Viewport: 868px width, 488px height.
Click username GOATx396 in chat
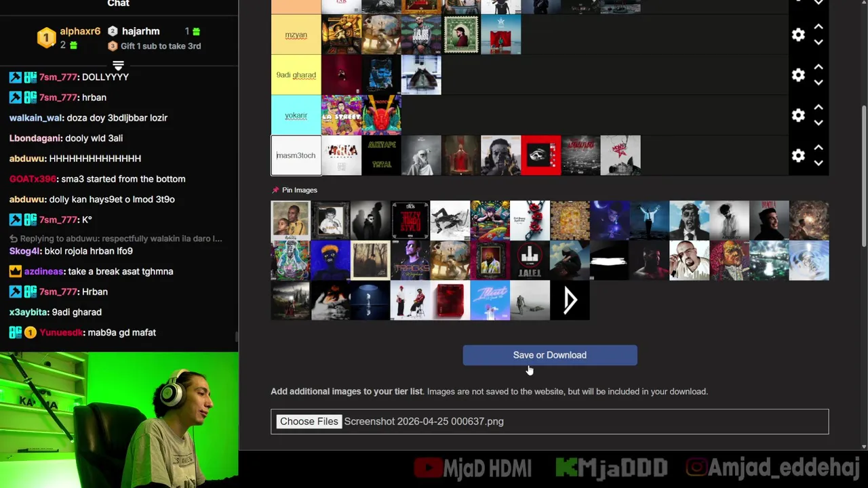coord(33,179)
